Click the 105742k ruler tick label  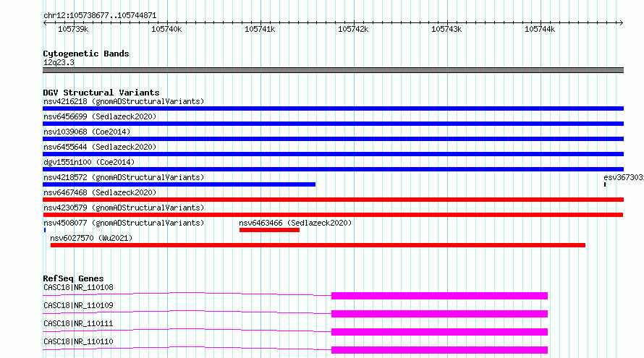[x=353, y=29]
